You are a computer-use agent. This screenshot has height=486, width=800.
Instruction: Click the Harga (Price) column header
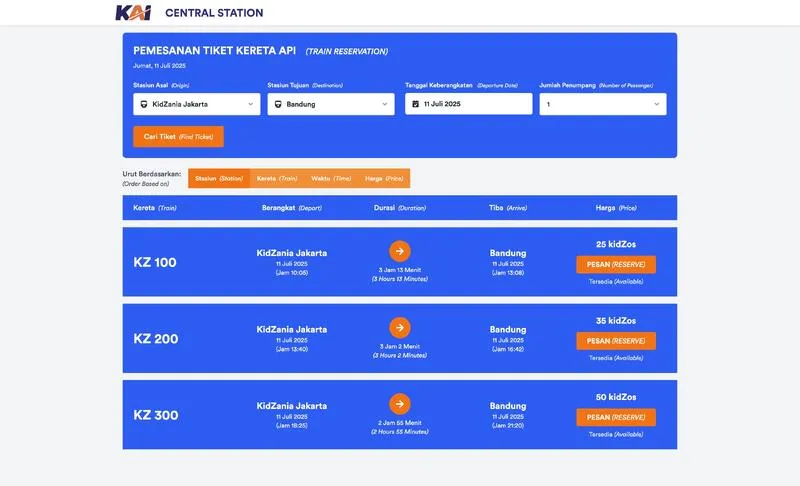pyautogui.click(x=616, y=208)
